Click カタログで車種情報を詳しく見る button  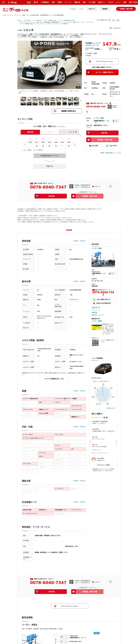(54, 379)
